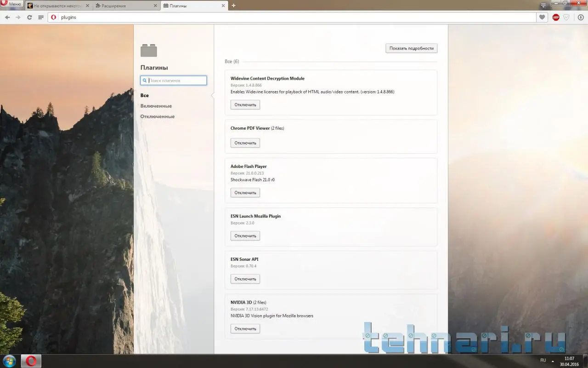Open the tab list menu icon
The height and width of the screenshot is (368, 588).
point(543,6)
